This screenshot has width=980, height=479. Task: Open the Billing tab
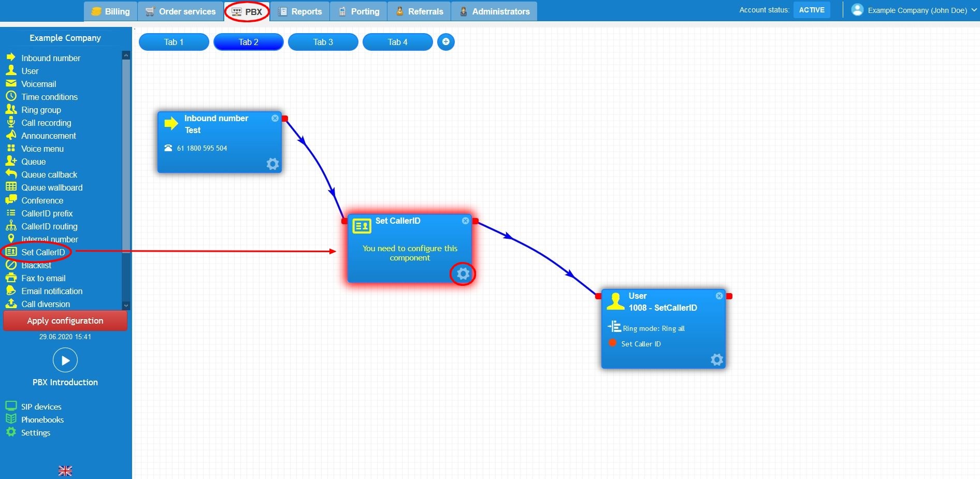coord(111,11)
